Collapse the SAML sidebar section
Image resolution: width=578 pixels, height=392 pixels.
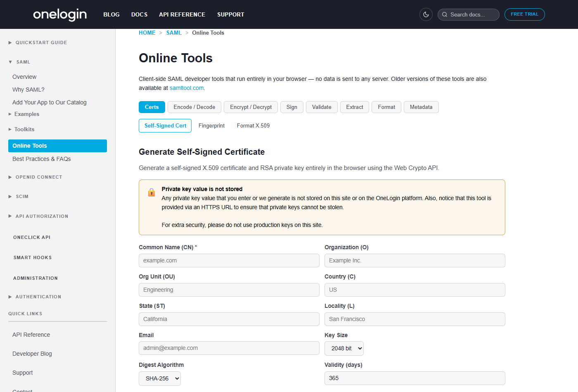click(x=19, y=62)
